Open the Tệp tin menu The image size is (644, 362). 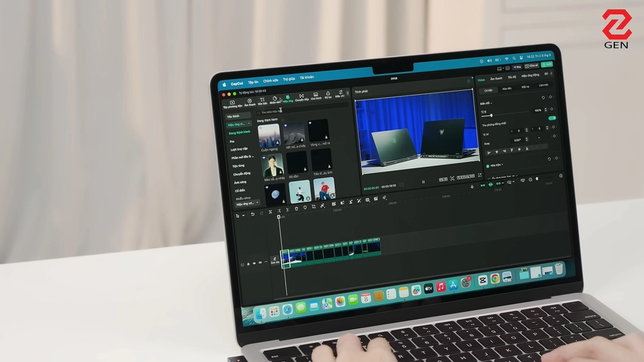253,82
